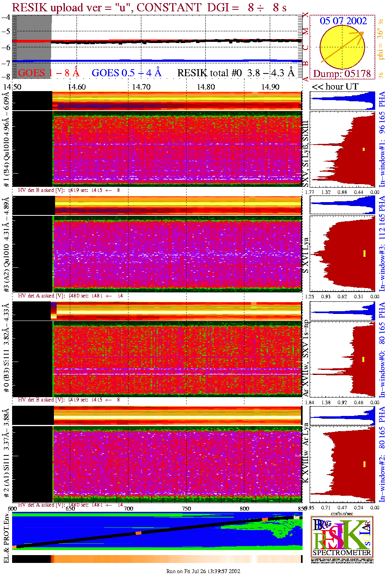The image size is (392, 577).
Task: Click the date text 05 07 2002
Action: coord(343,21)
